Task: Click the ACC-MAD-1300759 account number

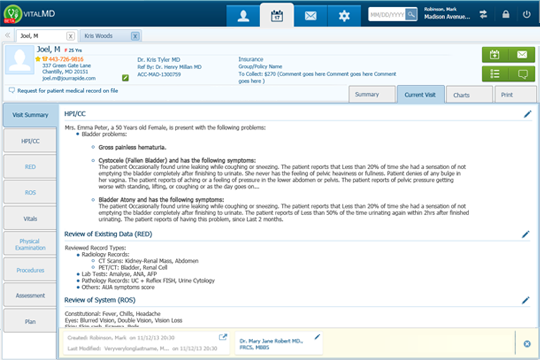Action: [x=159, y=74]
